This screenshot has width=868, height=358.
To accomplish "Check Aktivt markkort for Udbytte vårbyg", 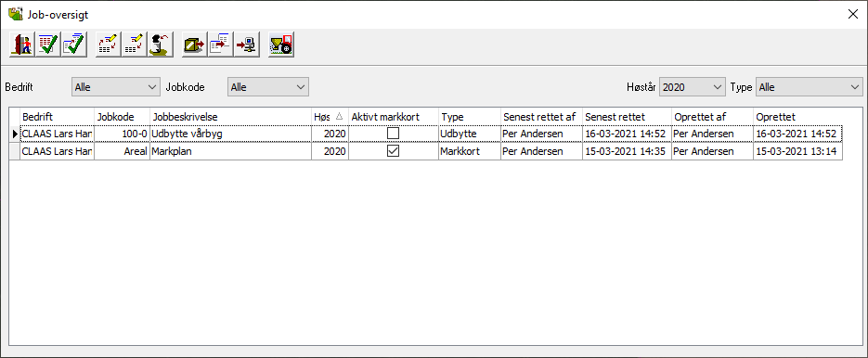I will pos(393,134).
